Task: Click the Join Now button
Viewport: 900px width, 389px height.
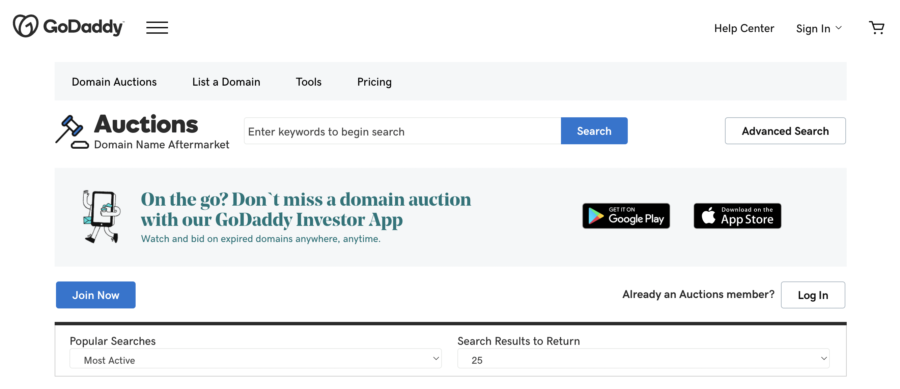Action: point(96,295)
